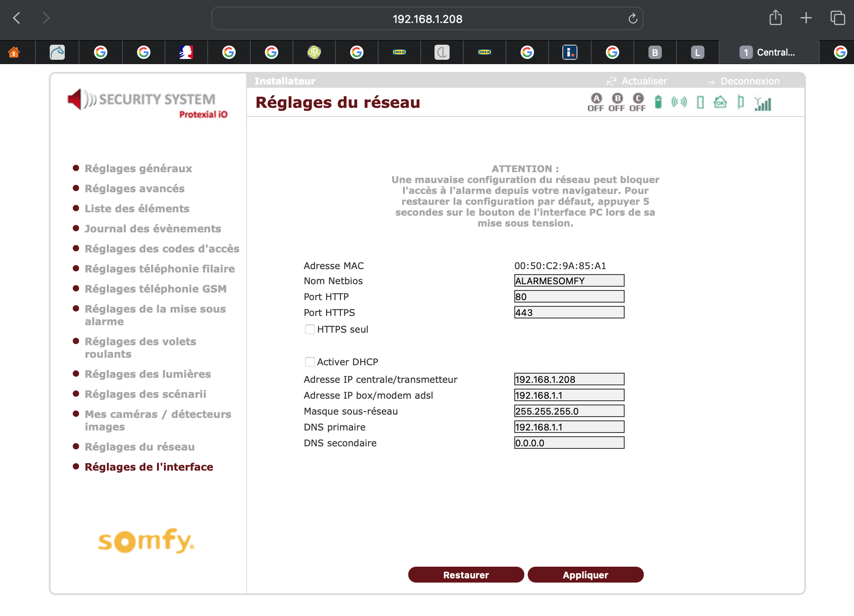Click the radio communication waves icon
Viewport: 854px width, 616px height.
[x=679, y=102]
